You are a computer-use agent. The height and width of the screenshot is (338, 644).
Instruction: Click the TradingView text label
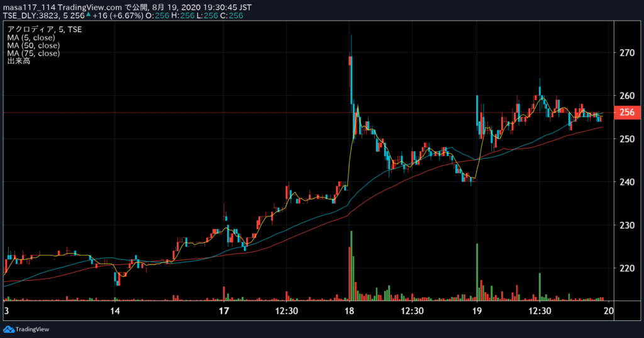[x=32, y=329]
